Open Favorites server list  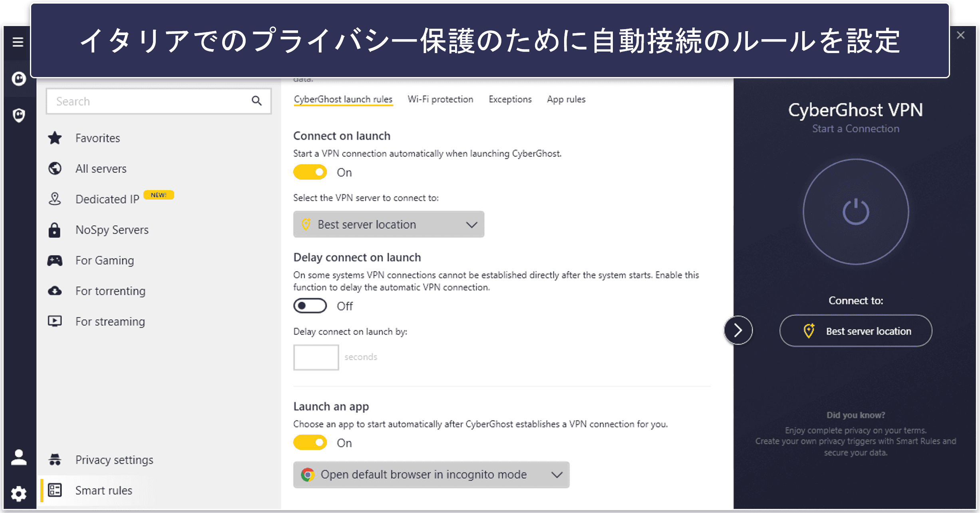(x=98, y=138)
